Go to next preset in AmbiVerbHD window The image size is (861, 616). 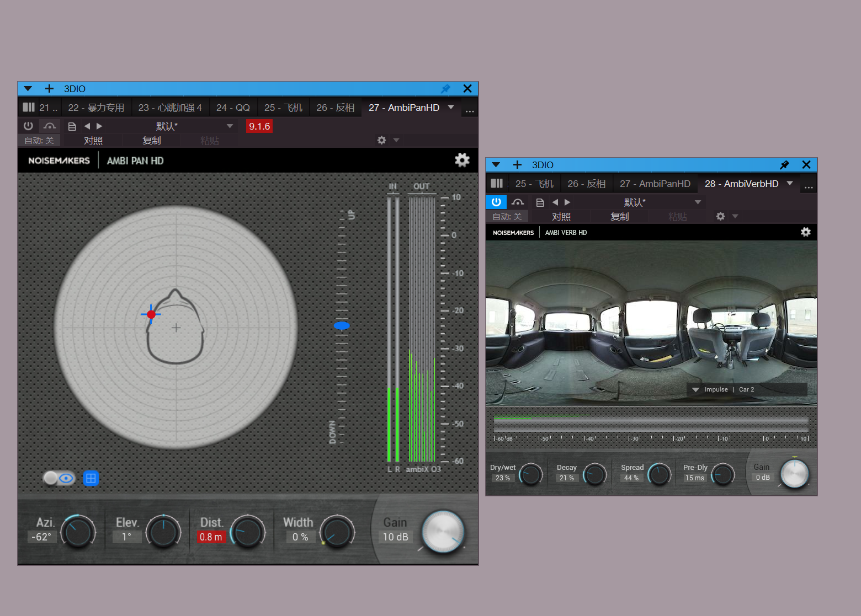pyautogui.click(x=567, y=202)
